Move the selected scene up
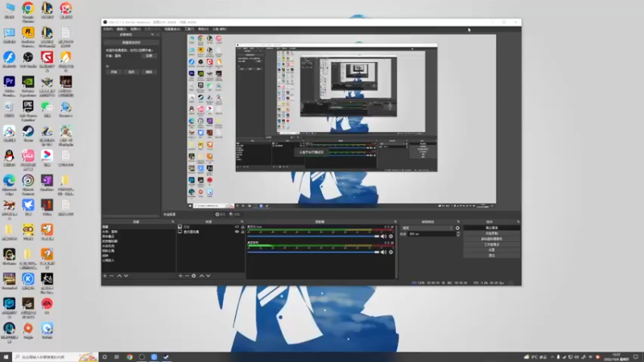The height and width of the screenshot is (362, 644). (119, 276)
